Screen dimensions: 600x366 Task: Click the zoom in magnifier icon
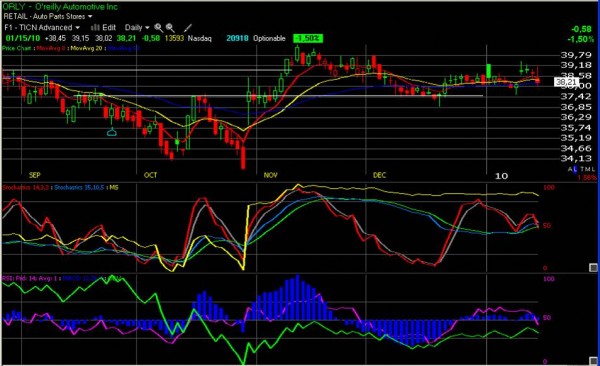[x=158, y=28]
